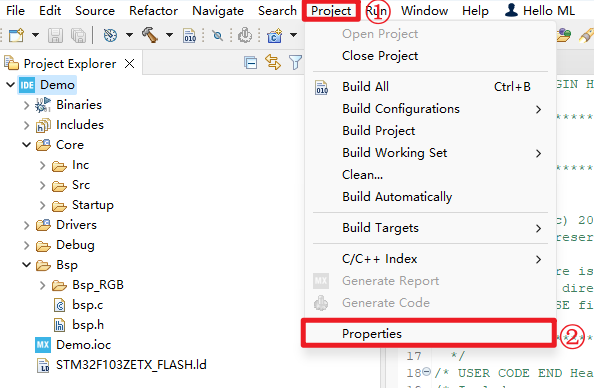Click the New project toolbar icon
This screenshot has height=388, width=594.
16,35
